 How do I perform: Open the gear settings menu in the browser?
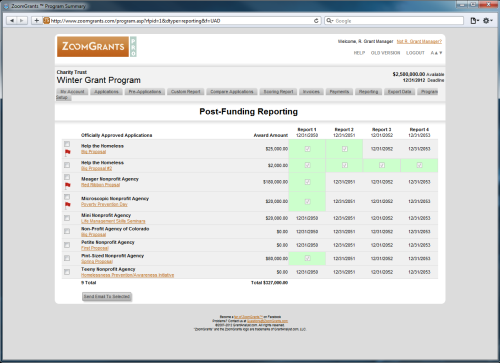(x=487, y=21)
